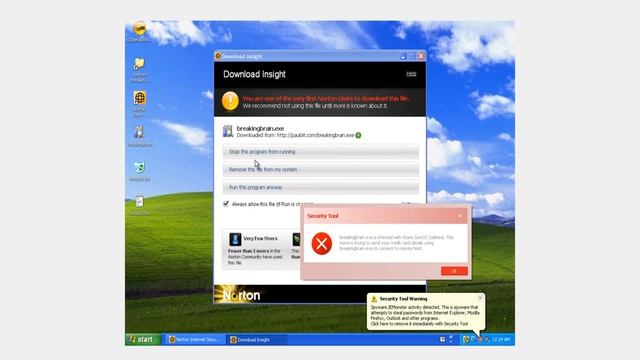
Task: Open breakingbrain desktop shortcut
Action: (140, 133)
